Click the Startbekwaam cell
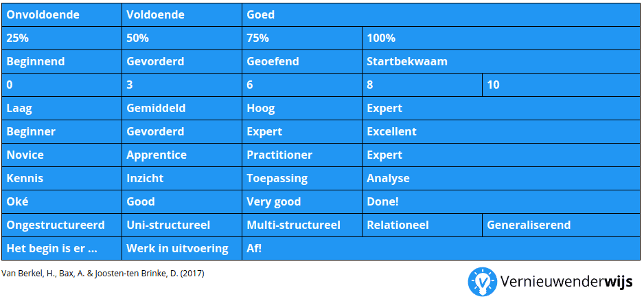Viewport: 644px width, 299px height. click(x=501, y=62)
